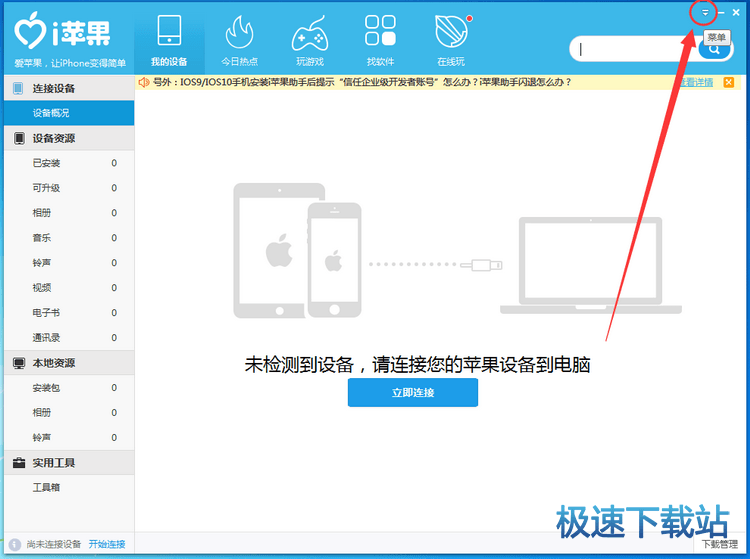
Task: Select 设备概况 in the sidebar
Action: coord(69,113)
